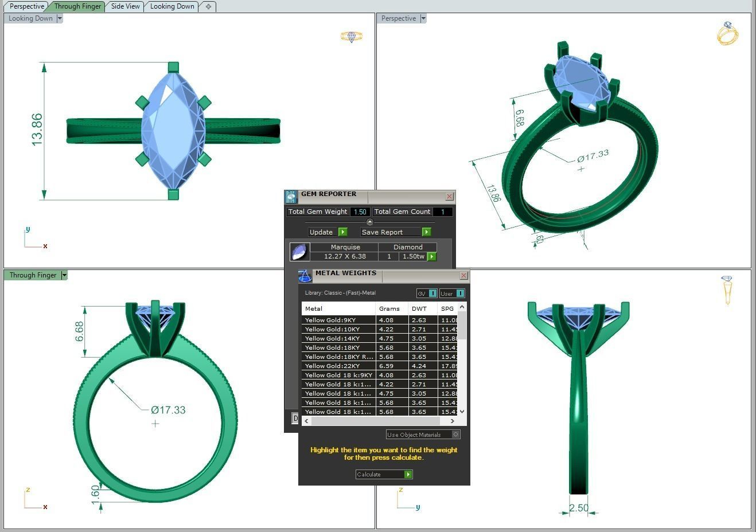Screen dimensions: 756x532
Task: Select the 13.86 dimension in Looking Down view
Action: pos(37,130)
